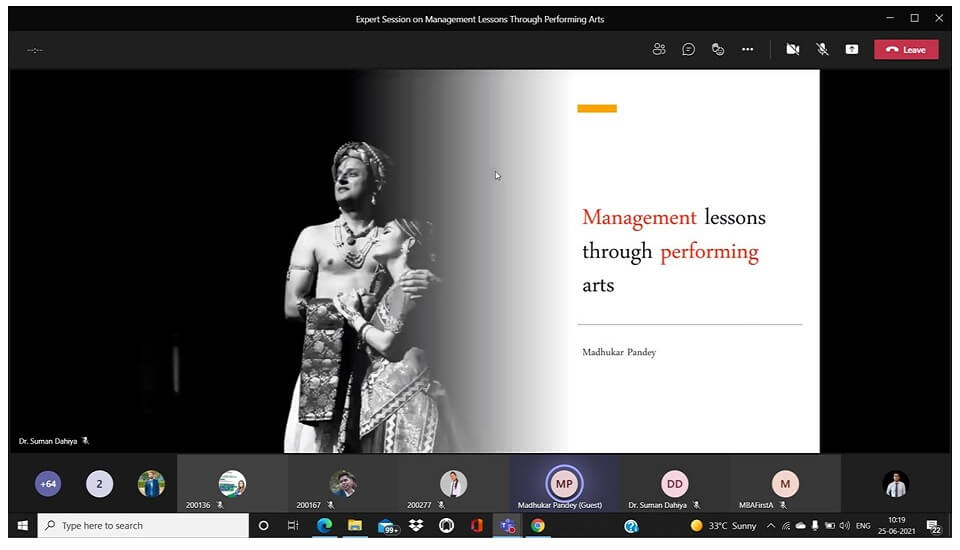The height and width of the screenshot is (550, 960).
Task: Unmute the microphone
Action: pos(822,49)
